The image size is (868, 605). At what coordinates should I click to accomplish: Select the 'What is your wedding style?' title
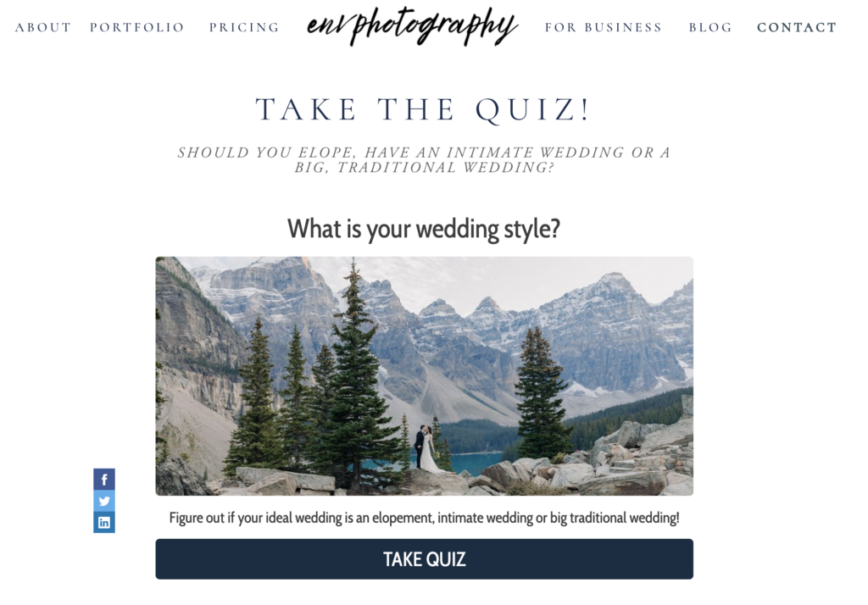424,229
